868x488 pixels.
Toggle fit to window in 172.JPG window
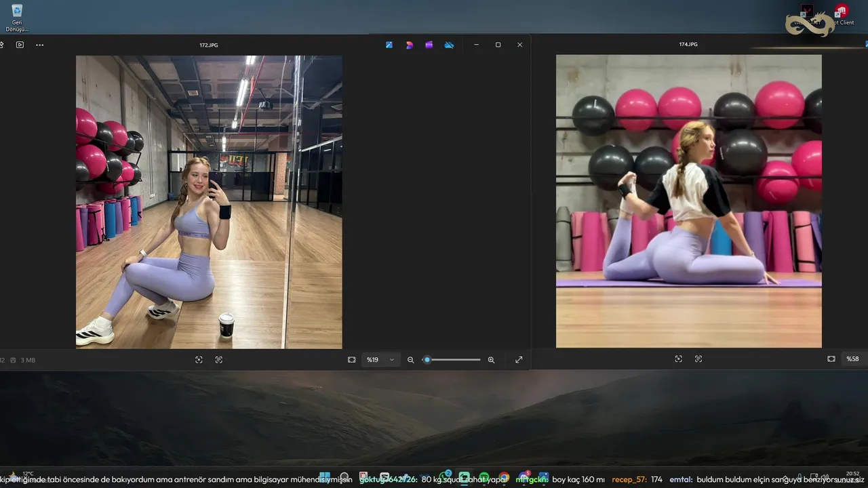pos(351,360)
